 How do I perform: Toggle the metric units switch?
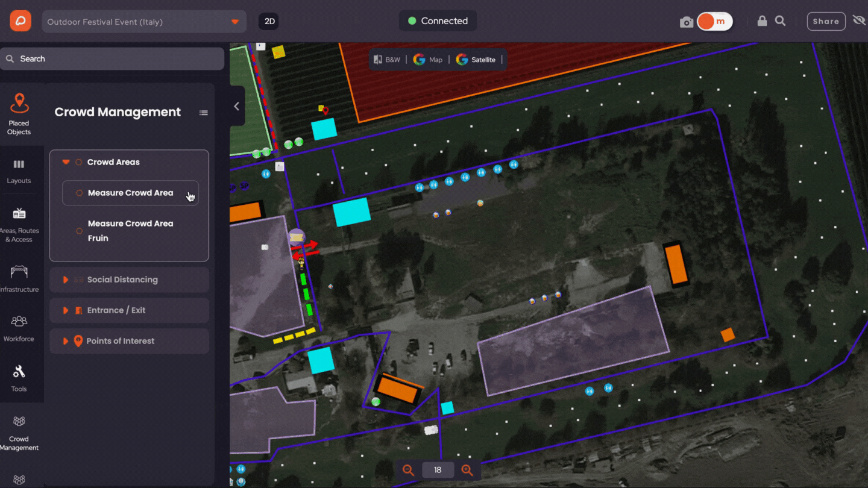tap(715, 22)
